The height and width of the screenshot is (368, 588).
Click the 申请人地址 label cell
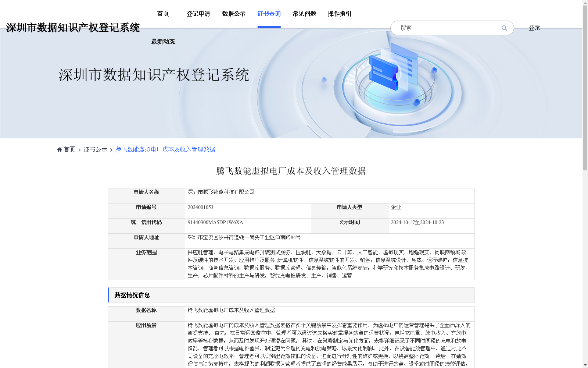tap(146, 241)
